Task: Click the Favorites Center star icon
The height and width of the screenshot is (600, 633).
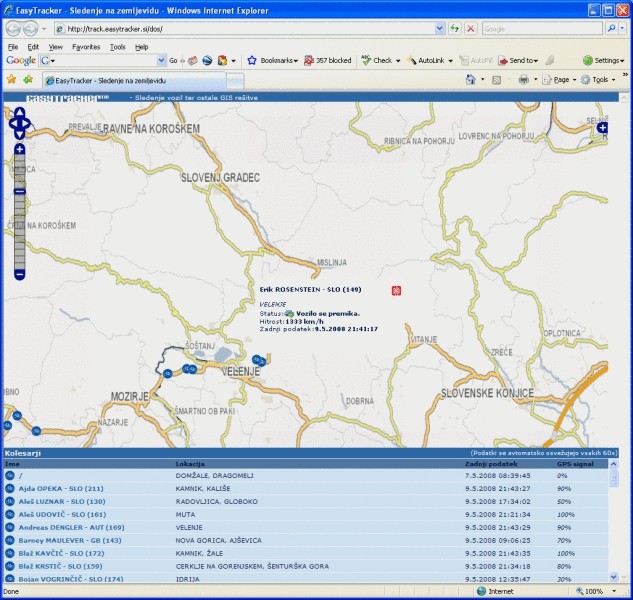Action: [11, 79]
